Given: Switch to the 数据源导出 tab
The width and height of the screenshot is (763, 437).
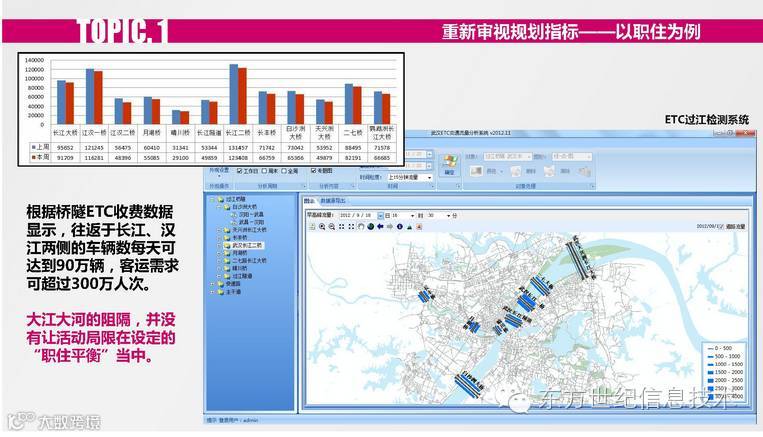Looking at the screenshot, I should [333, 200].
